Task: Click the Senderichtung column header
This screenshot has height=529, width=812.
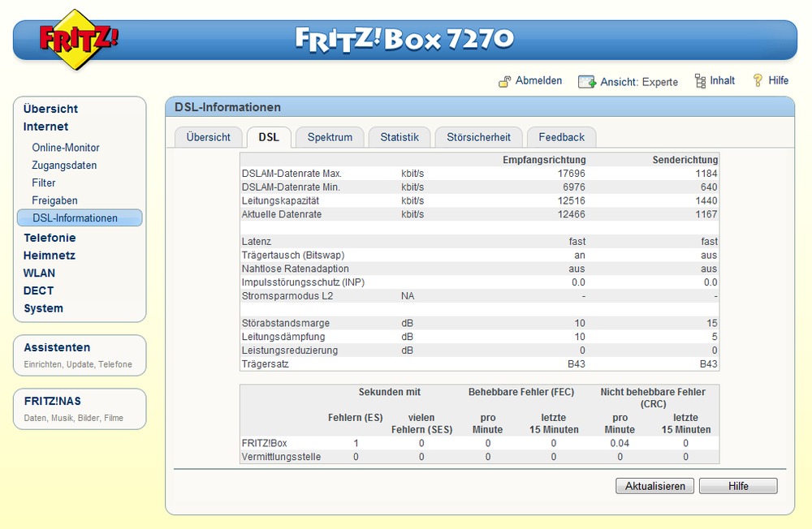Action: (685, 160)
